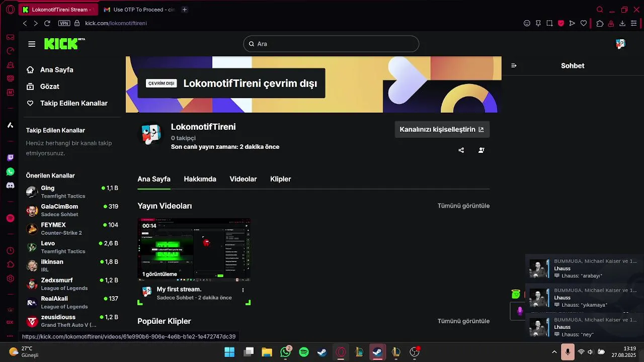
Task: Open WhatsApp in Opera sidebar
Action: (x=10, y=171)
